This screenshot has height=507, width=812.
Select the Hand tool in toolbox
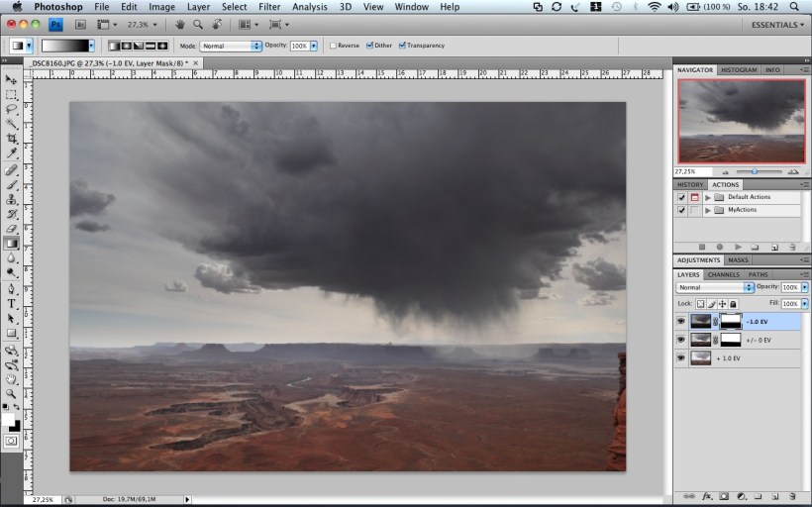[11, 379]
